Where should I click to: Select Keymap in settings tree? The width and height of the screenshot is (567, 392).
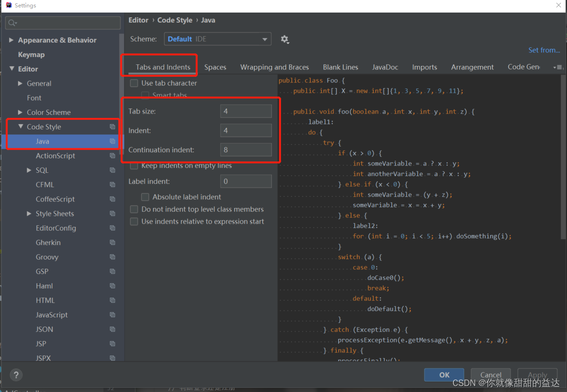pyautogui.click(x=31, y=55)
